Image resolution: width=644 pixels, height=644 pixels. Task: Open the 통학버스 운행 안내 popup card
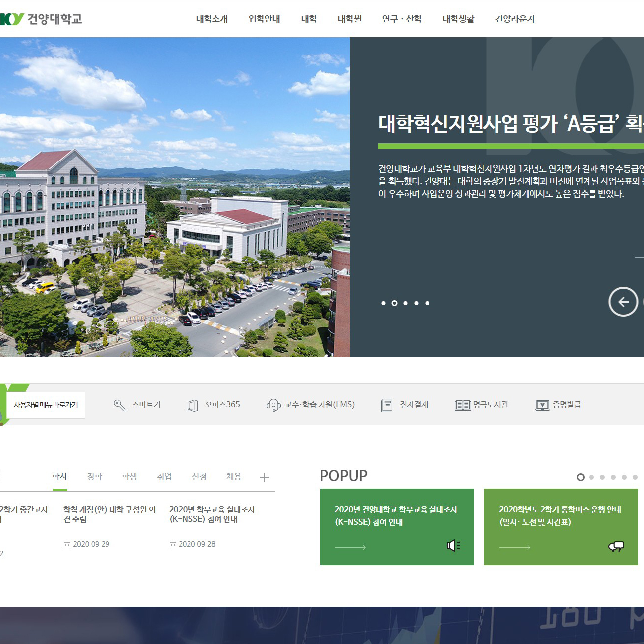(x=561, y=527)
